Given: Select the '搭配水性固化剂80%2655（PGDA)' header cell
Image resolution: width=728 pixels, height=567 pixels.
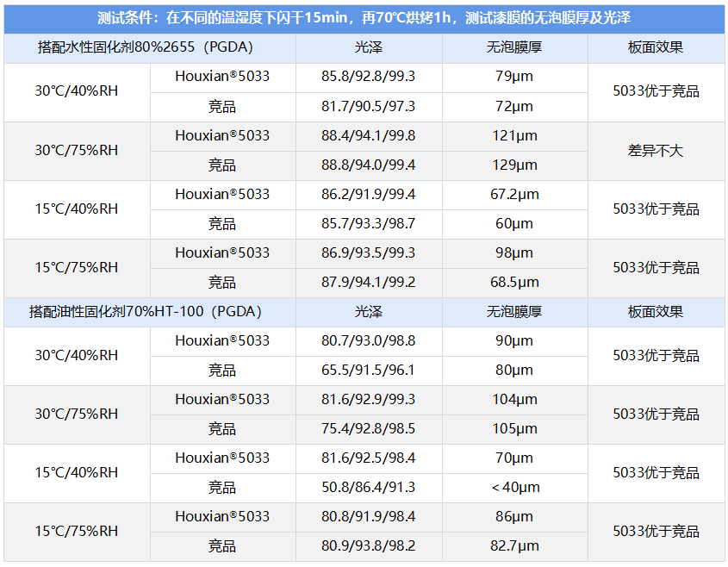Looking at the screenshot, I should (x=150, y=48).
